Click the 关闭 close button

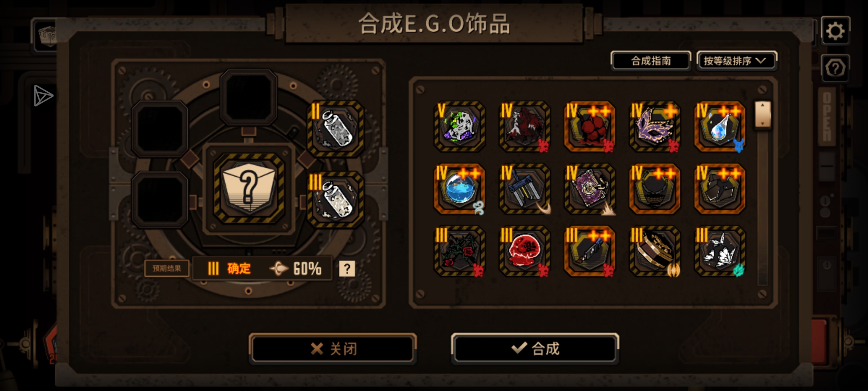(333, 349)
